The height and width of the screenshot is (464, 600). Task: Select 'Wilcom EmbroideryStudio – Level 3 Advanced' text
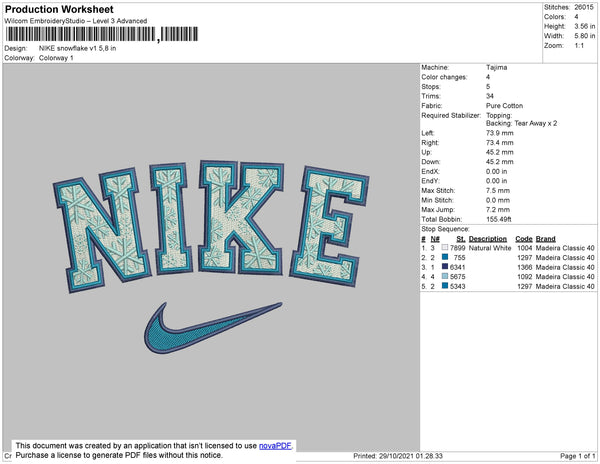[76, 21]
